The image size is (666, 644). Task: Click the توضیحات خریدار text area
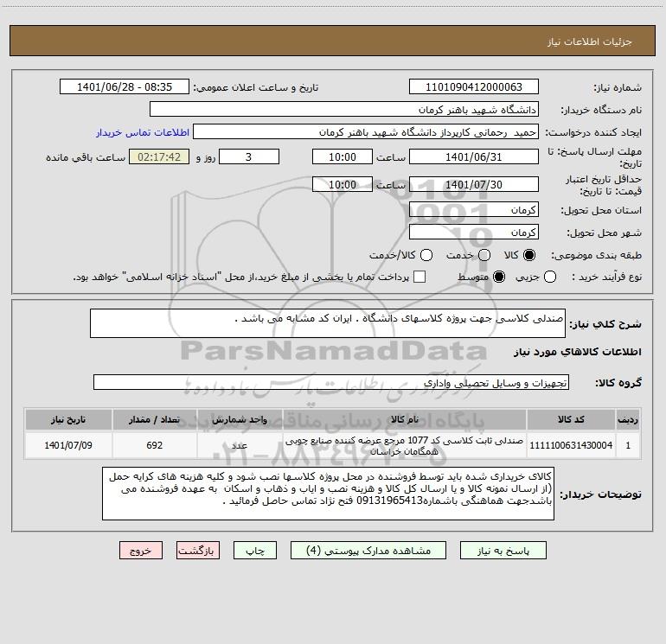[x=328, y=494]
